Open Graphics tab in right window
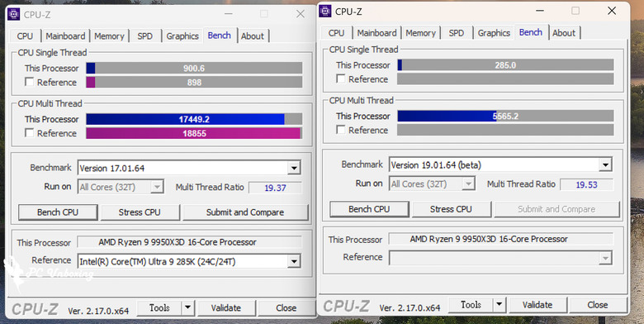 tap(494, 33)
